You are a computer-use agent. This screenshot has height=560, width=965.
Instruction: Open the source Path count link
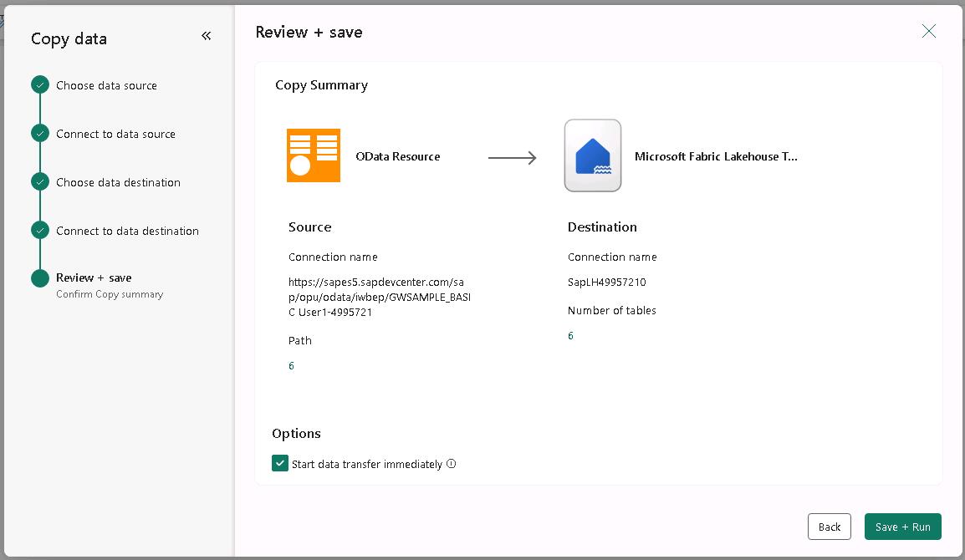[291, 366]
